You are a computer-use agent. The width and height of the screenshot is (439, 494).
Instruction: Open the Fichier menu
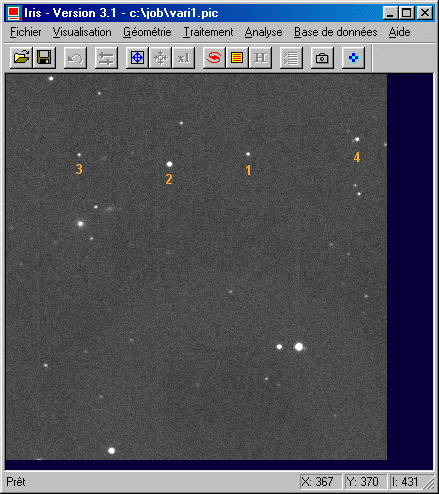tap(26, 32)
